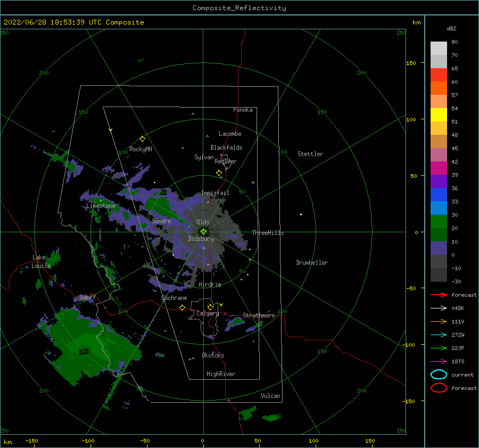Screen dimensions: 479x448
Task: Select the yellow radar-site diamond near Olds
Action: pyautogui.click(x=203, y=232)
